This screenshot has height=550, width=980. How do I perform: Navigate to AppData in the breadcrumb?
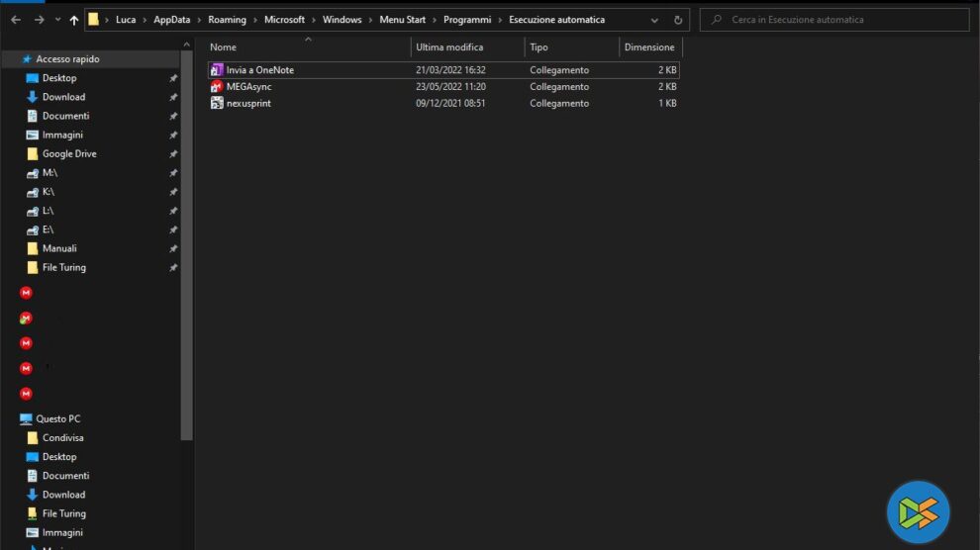click(172, 20)
